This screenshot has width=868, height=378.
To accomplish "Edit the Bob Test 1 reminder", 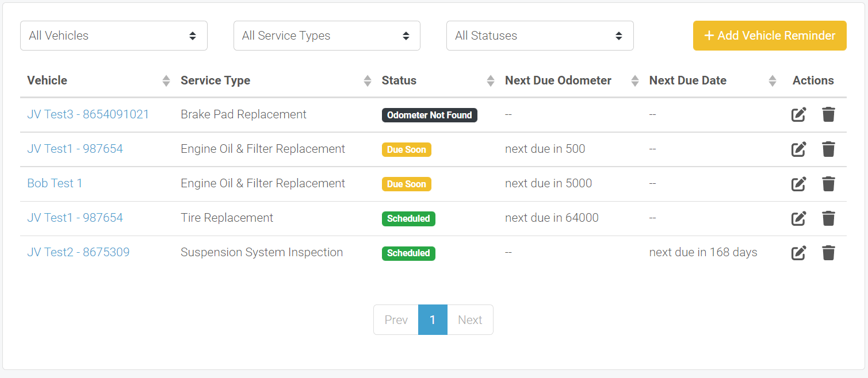I will pos(798,184).
